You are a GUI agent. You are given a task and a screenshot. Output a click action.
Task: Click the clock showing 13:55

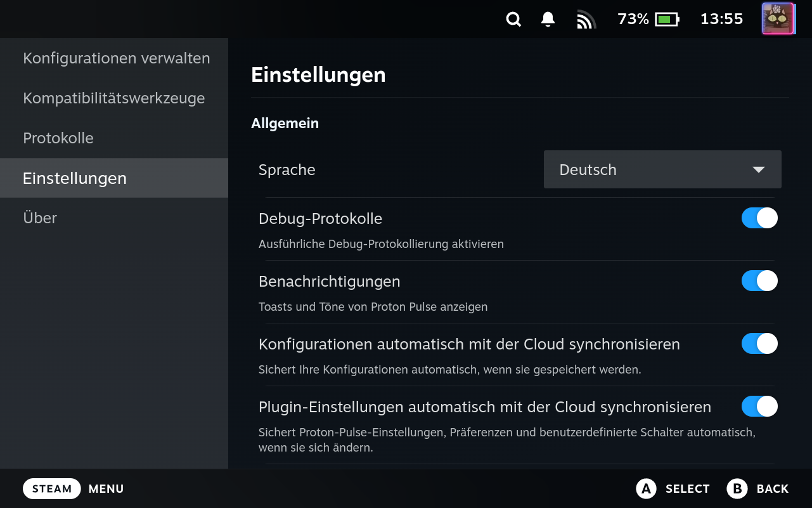721,19
